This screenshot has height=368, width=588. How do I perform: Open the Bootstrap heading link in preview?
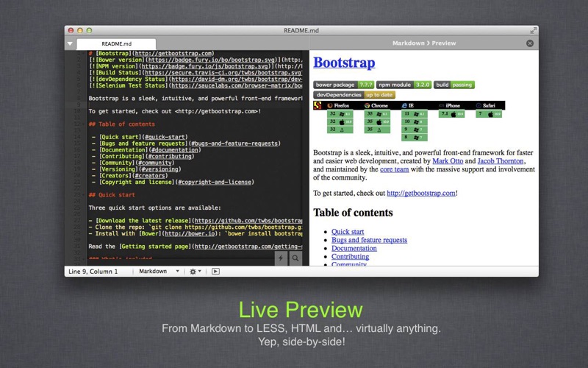click(x=344, y=63)
